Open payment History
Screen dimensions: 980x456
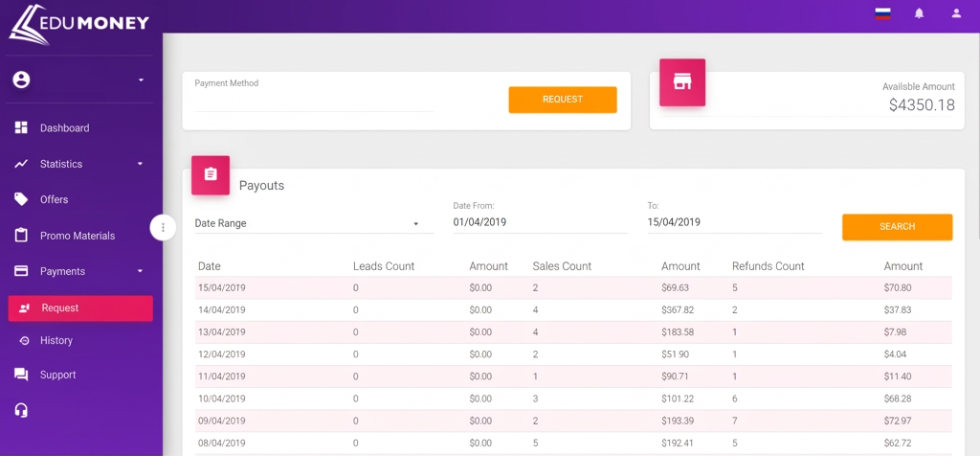coord(56,341)
